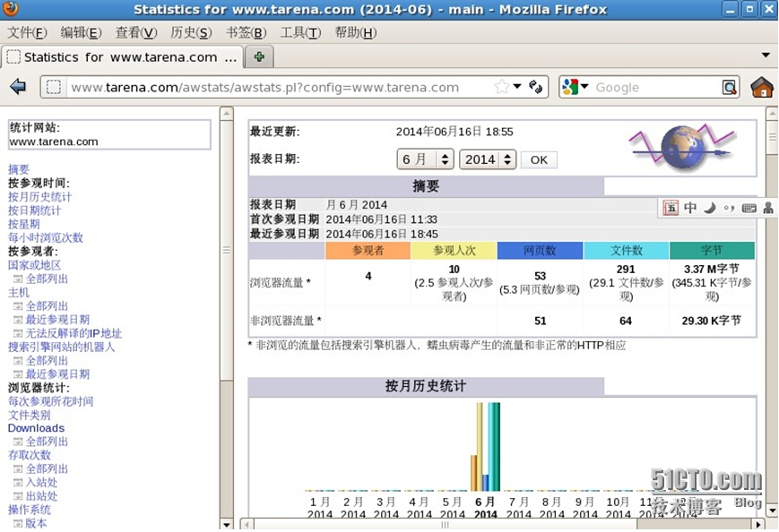
Task: Open a new tab with the plus button
Action: click(x=259, y=56)
